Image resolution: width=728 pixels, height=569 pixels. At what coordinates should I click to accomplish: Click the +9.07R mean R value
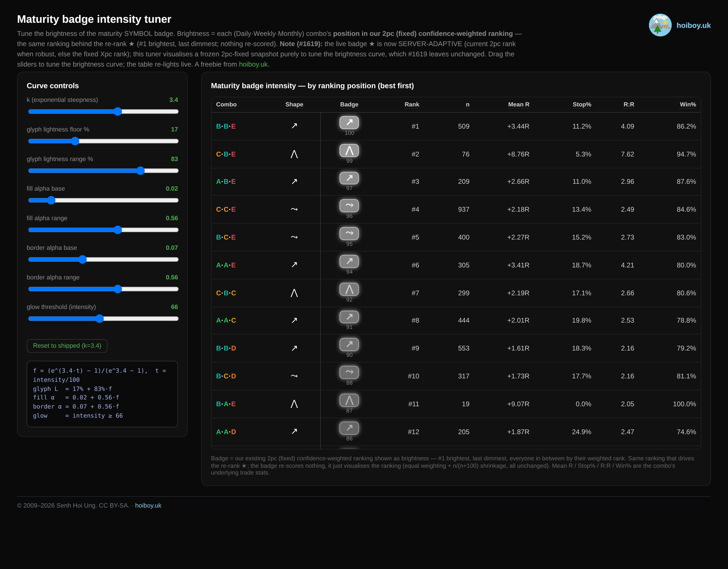click(x=518, y=404)
